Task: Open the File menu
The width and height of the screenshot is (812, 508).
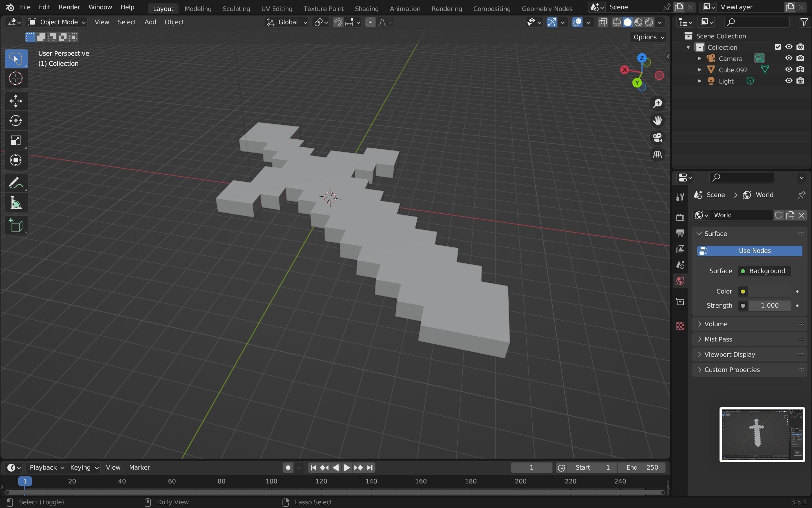Action: click(x=25, y=7)
